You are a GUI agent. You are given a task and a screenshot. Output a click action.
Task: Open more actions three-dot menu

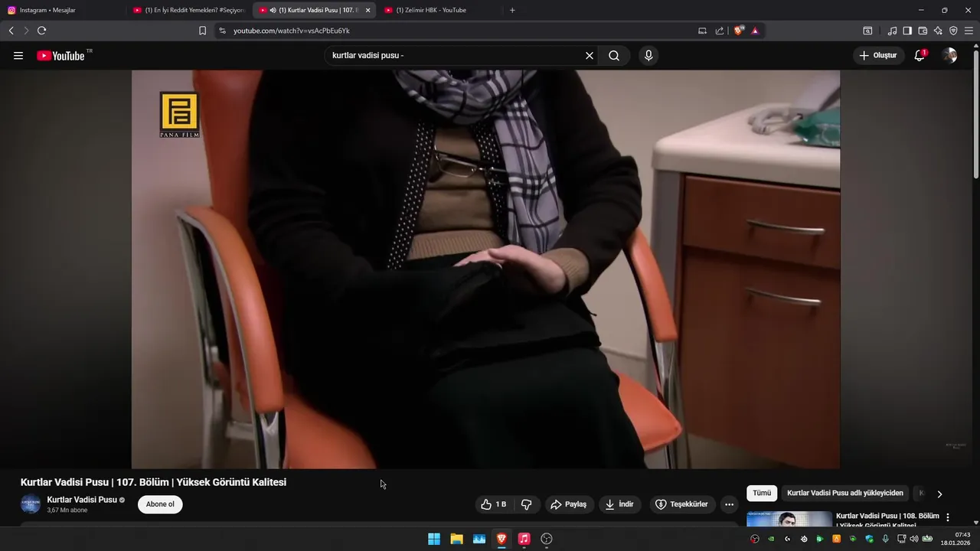click(x=729, y=504)
